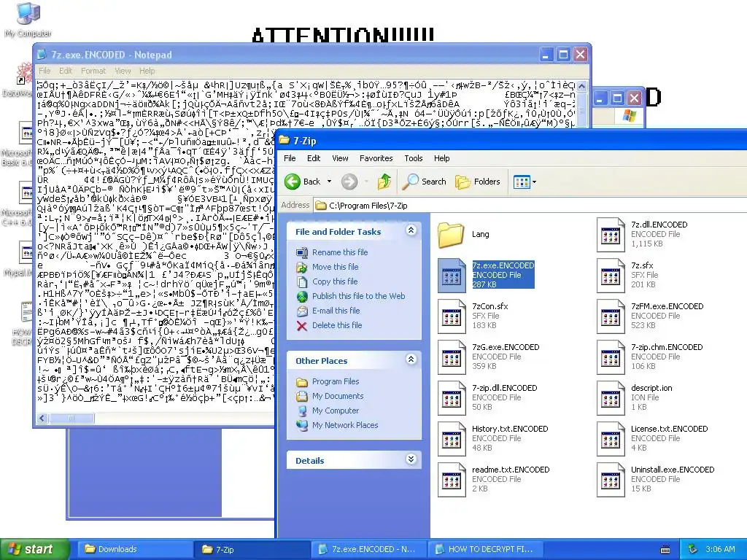Collapse the Other Places panel
The width and height of the screenshot is (747, 560).
point(411,359)
